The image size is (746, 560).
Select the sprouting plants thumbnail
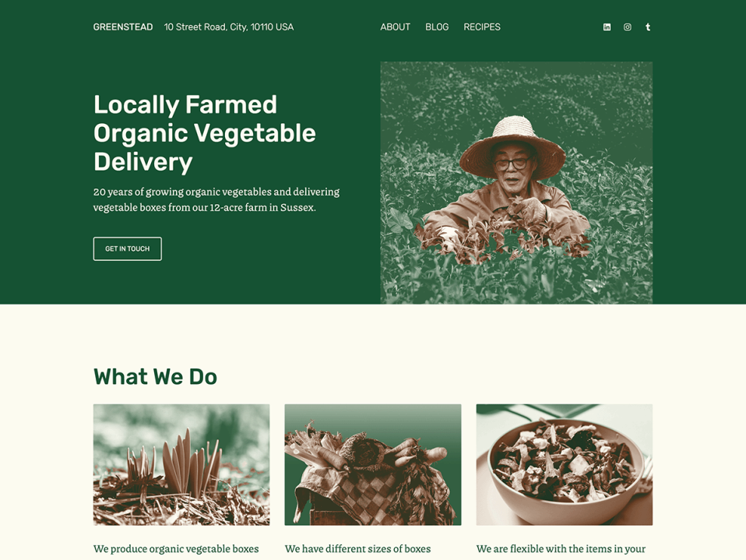point(181,465)
